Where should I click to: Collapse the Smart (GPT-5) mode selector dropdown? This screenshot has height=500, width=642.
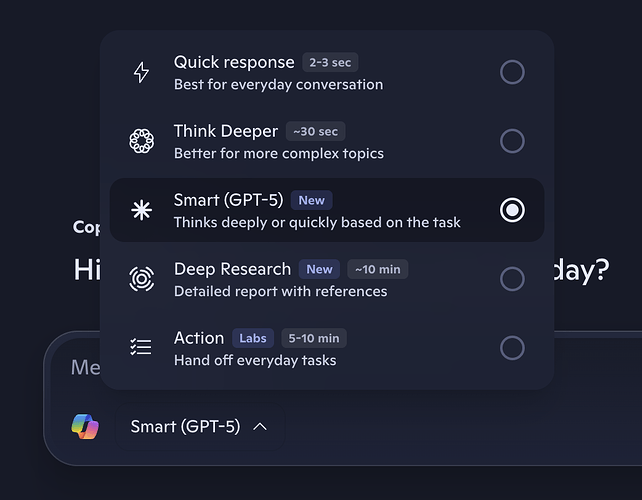198,426
